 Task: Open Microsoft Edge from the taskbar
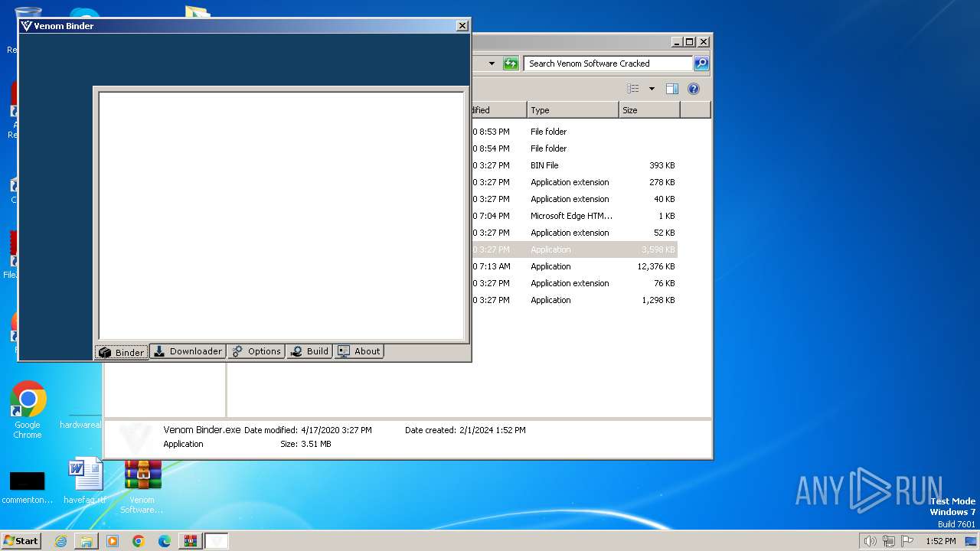coord(165,541)
